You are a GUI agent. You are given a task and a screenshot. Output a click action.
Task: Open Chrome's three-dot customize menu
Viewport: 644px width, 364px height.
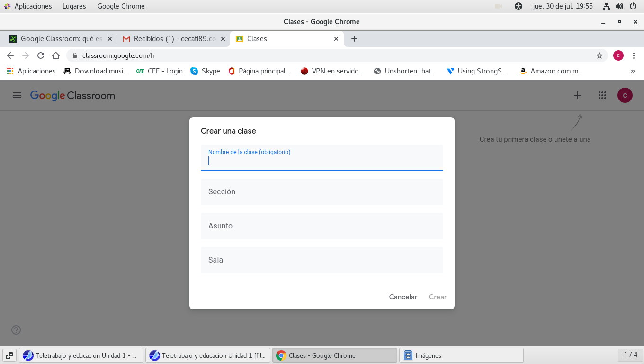pos(634,55)
